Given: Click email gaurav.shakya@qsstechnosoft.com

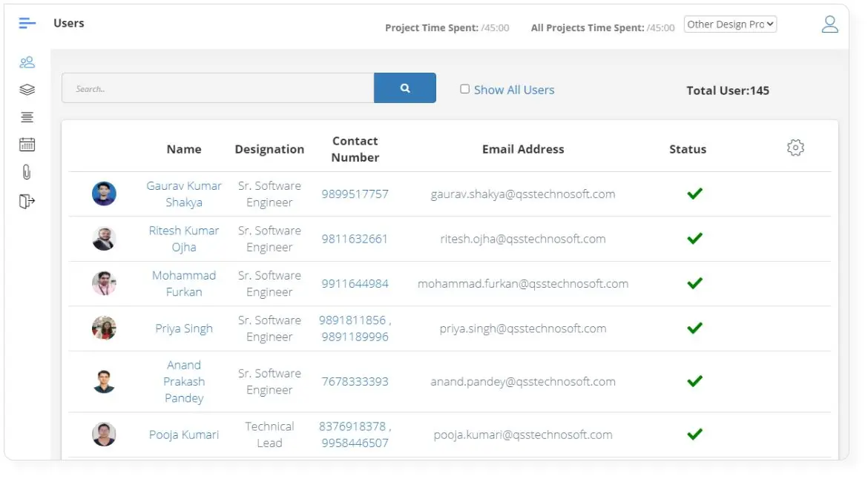Looking at the screenshot, I should pyautogui.click(x=522, y=194).
